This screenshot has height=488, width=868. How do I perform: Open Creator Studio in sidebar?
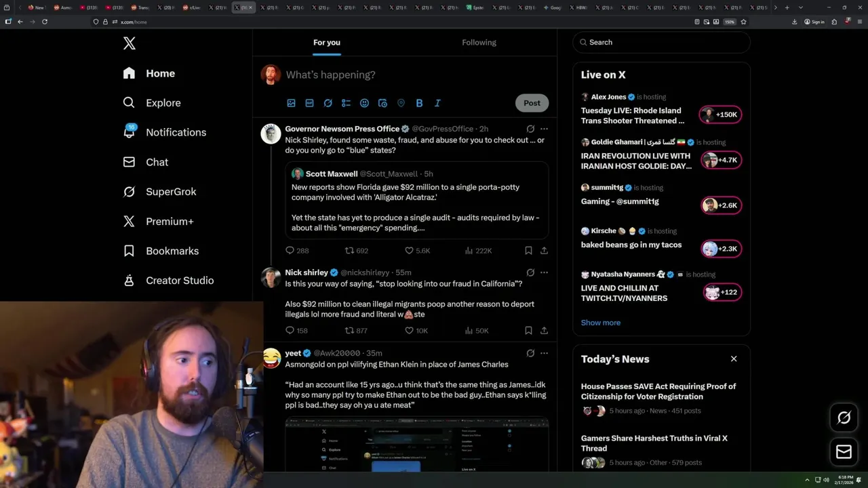click(168, 281)
